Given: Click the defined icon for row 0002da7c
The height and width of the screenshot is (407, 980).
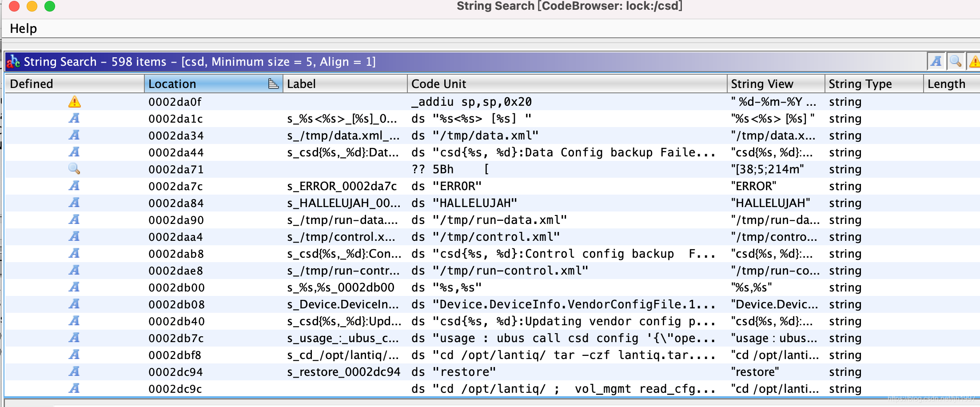Looking at the screenshot, I should (x=74, y=186).
